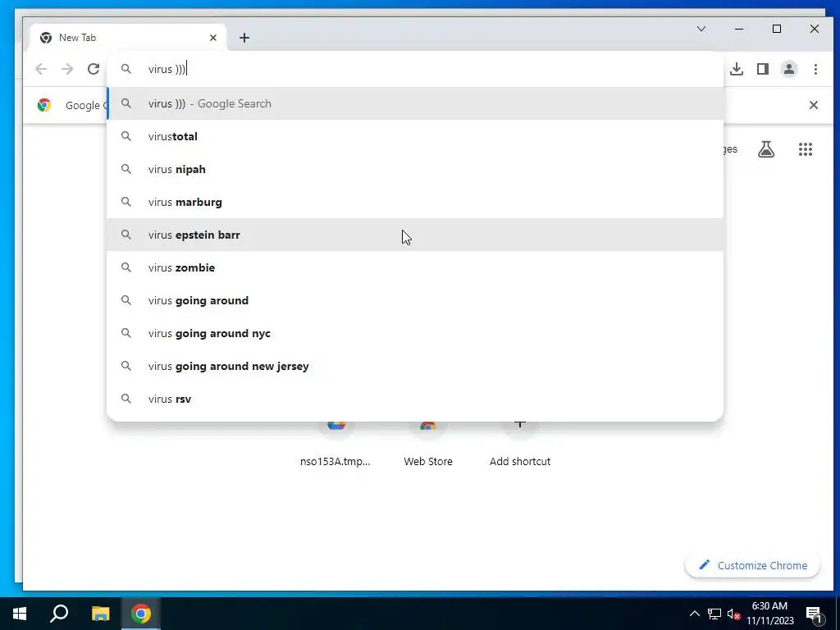Open a new tab with the plus button
The width and height of the screenshot is (840, 630).
[x=244, y=38]
